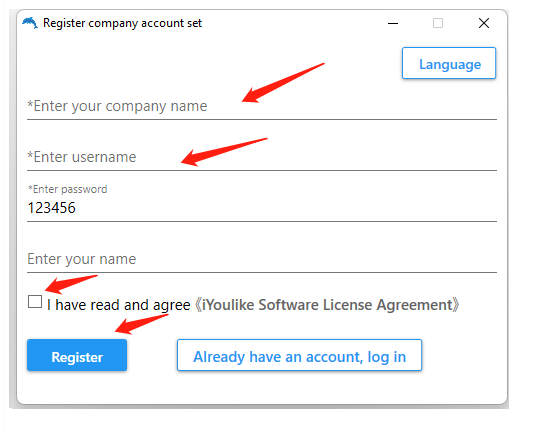
Task: Click the asterisk before Enter username placeholder
Action: coord(30,155)
